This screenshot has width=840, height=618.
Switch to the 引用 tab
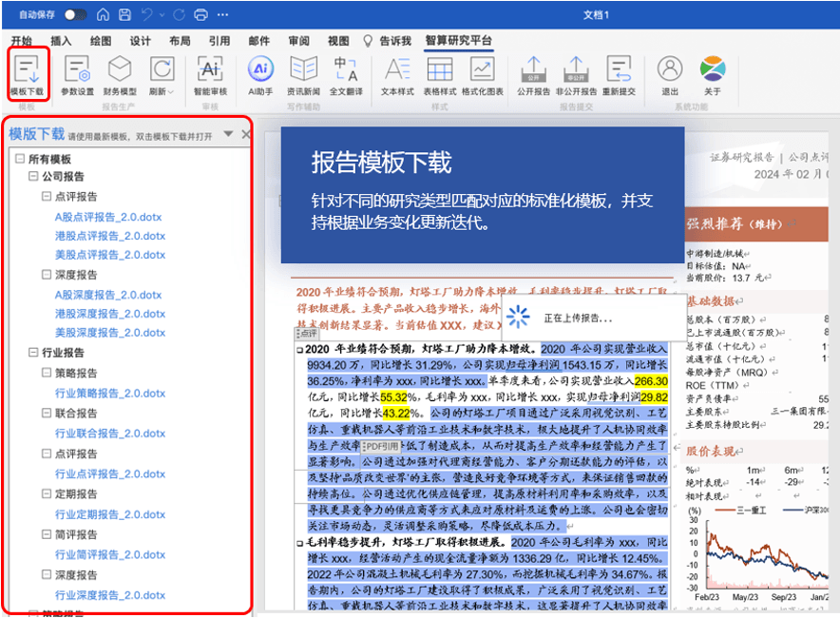[220, 41]
